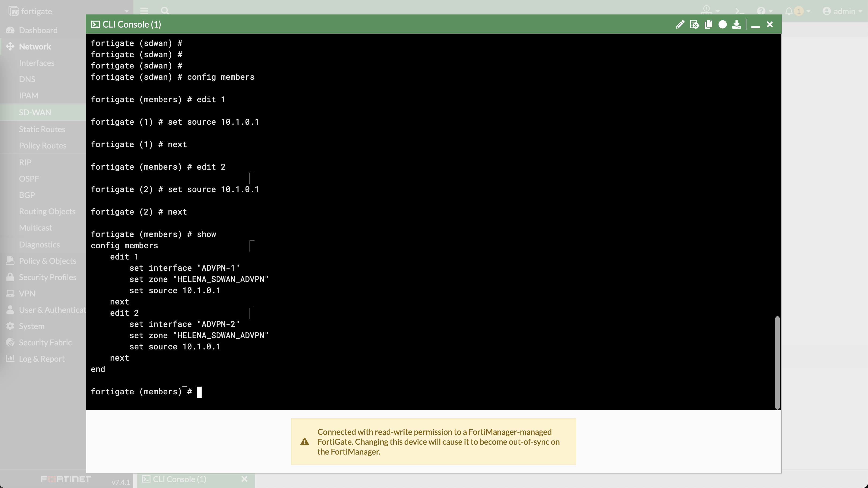Expand Policy & Objects in the sidebar

(x=47, y=261)
